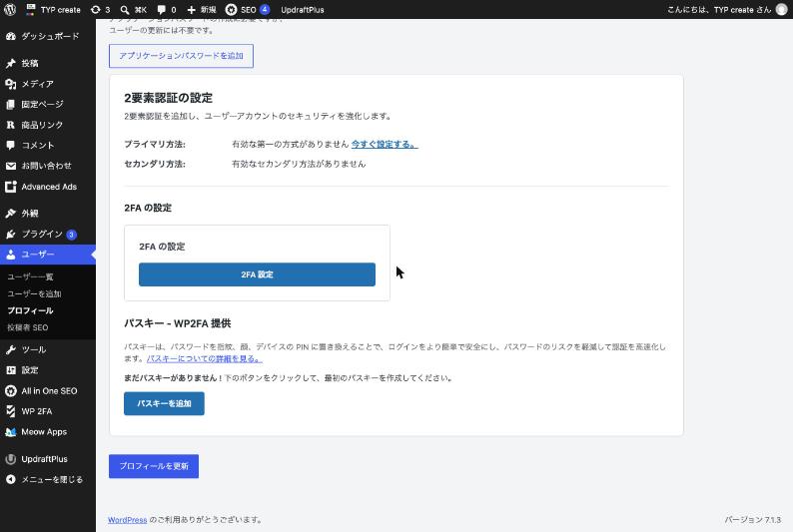Viewport: 793px width, 532px height.
Task: Click the プライマリ方法: label
Action: tap(155, 144)
